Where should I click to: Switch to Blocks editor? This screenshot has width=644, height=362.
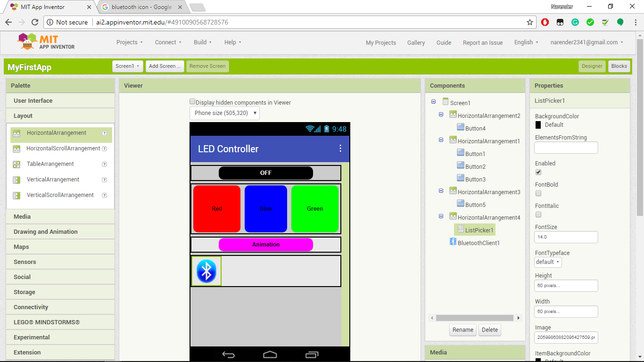[x=619, y=66]
